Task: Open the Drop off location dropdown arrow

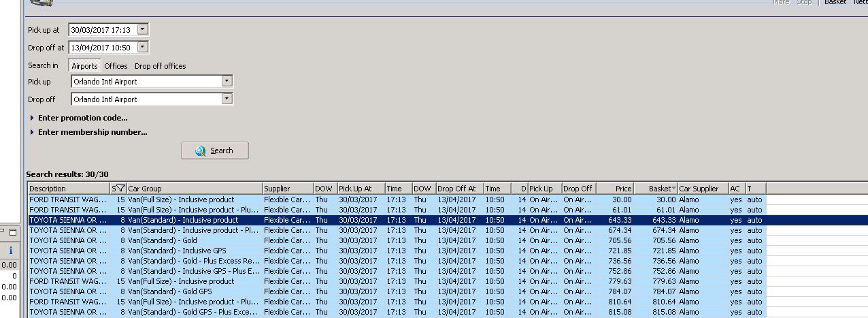Action: [x=227, y=99]
